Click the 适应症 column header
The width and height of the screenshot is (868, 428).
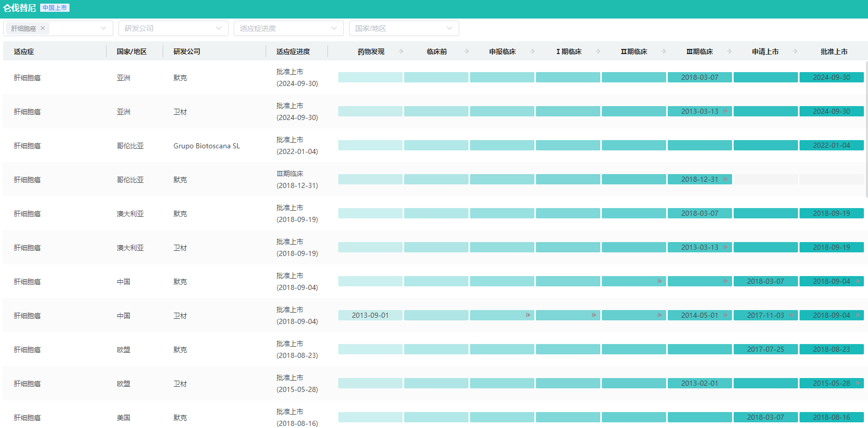[x=24, y=52]
